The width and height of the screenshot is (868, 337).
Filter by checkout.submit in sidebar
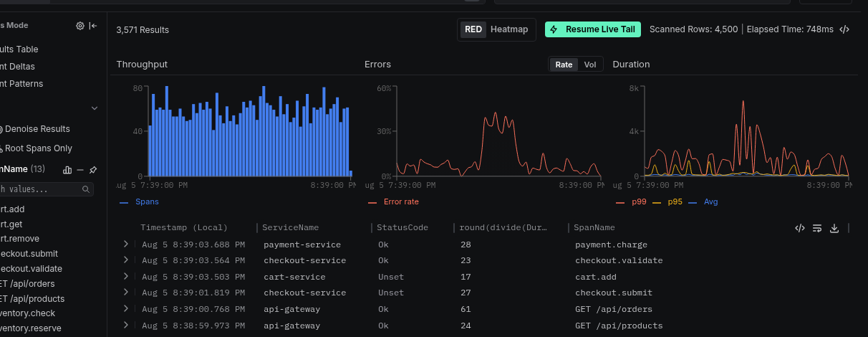[x=29, y=254]
